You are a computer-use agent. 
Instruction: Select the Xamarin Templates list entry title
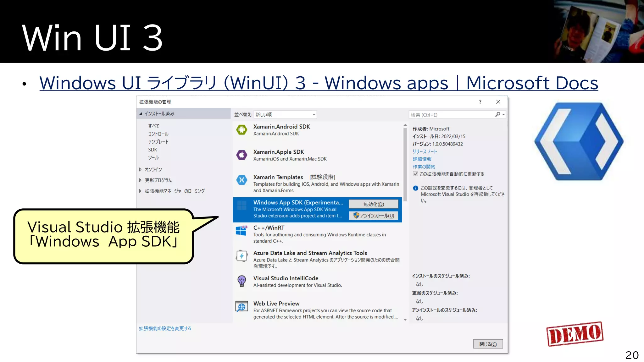point(278,177)
